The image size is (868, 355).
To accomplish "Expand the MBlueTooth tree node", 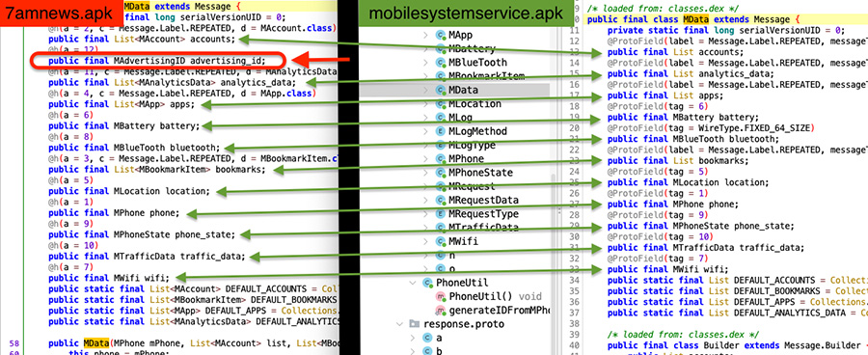I will [x=425, y=63].
